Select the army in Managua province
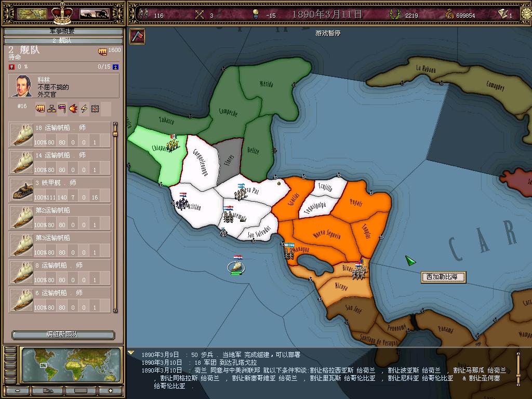The height and width of the screenshot is (399, 532). [289, 252]
